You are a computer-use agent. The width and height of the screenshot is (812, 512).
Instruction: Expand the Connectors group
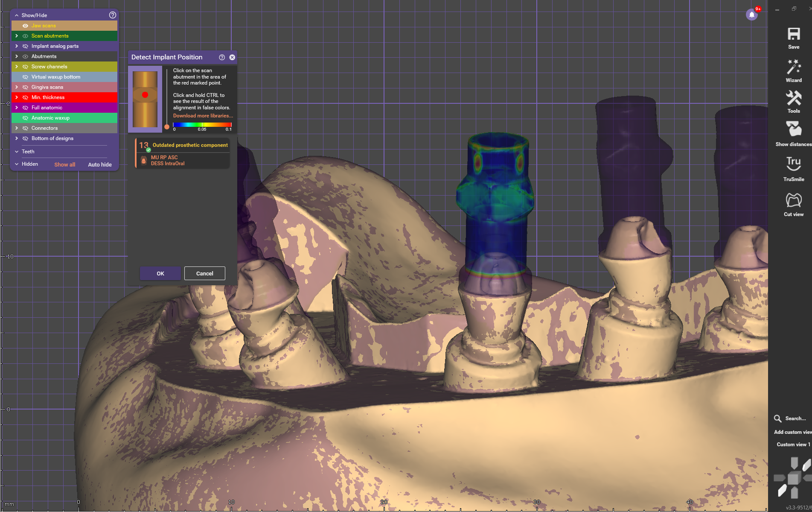[x=17, y=128]
